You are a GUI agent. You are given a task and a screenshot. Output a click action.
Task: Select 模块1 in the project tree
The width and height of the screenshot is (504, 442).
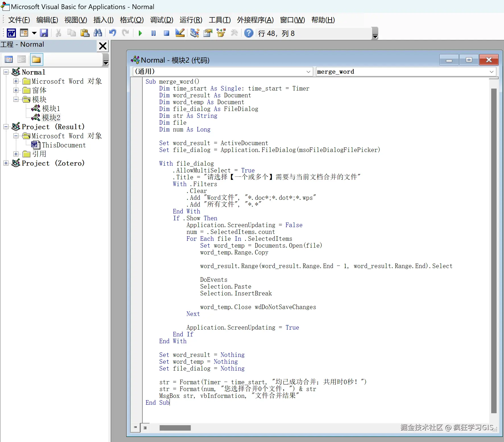tap(51, 108)
